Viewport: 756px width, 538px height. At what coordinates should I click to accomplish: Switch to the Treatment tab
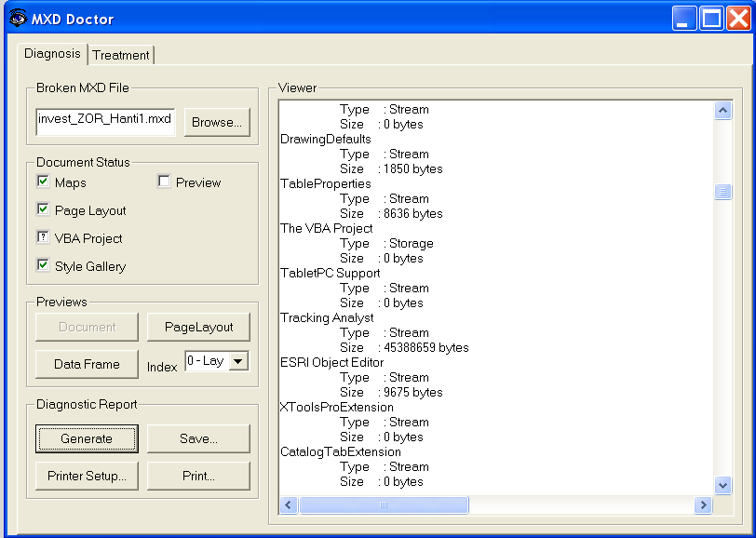[121, 55]
